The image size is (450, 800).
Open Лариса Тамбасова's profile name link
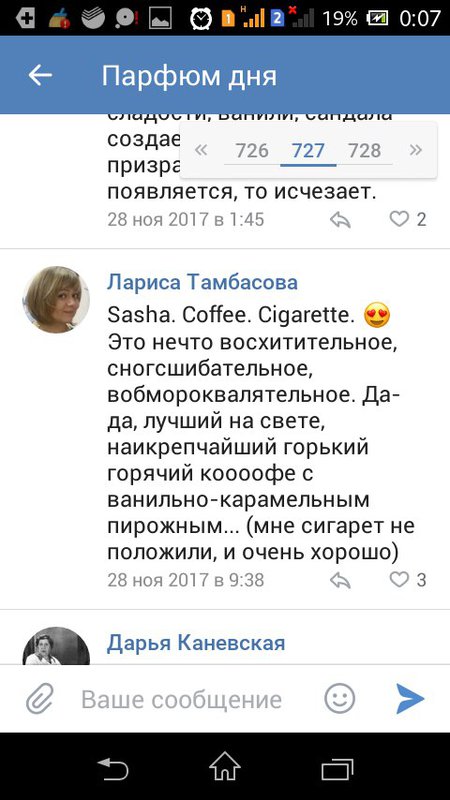[202, 282]
